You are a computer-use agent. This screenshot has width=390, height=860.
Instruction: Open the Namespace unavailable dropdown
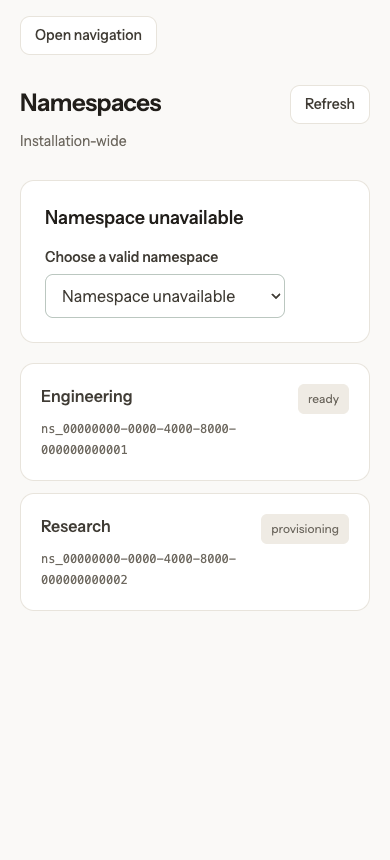(x=165, y=296)
